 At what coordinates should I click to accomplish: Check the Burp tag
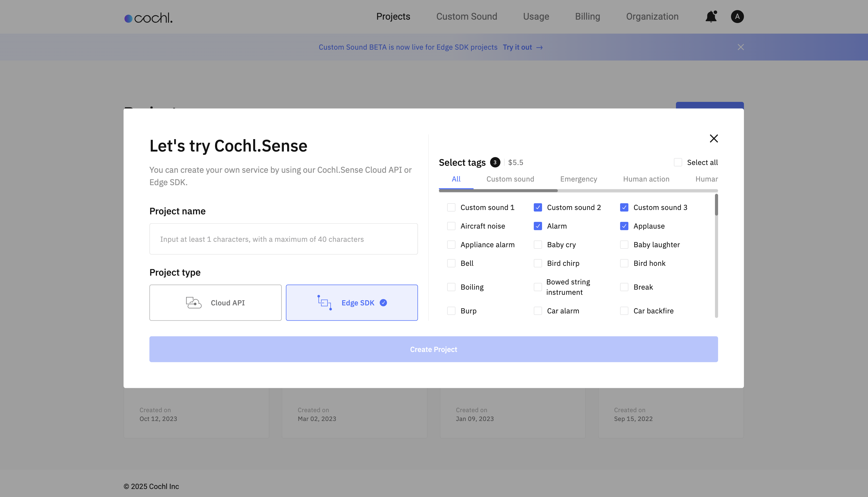(451, 311)
